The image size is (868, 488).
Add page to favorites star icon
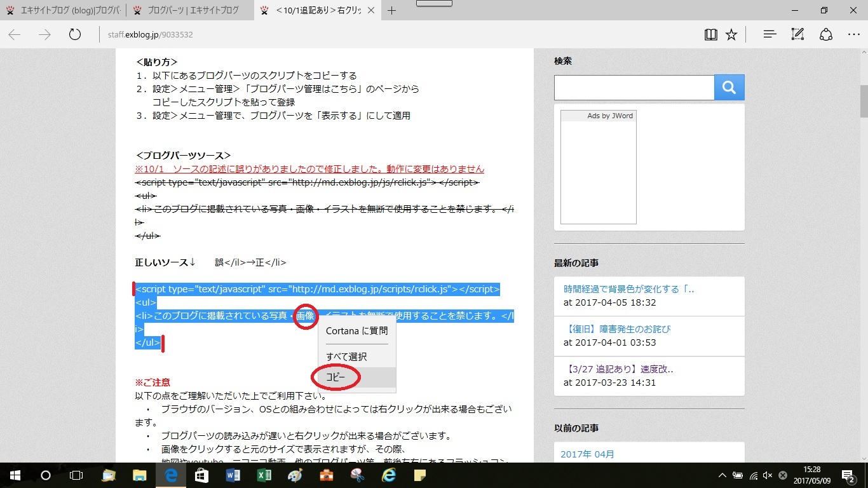pyautogui.click(x=731, y=34)
